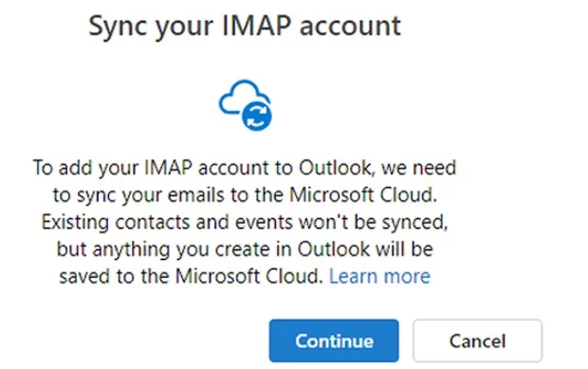Click the word "synced," in the paragraph
The height and width of the screenshot is (369, 588).
pos(414,223)
